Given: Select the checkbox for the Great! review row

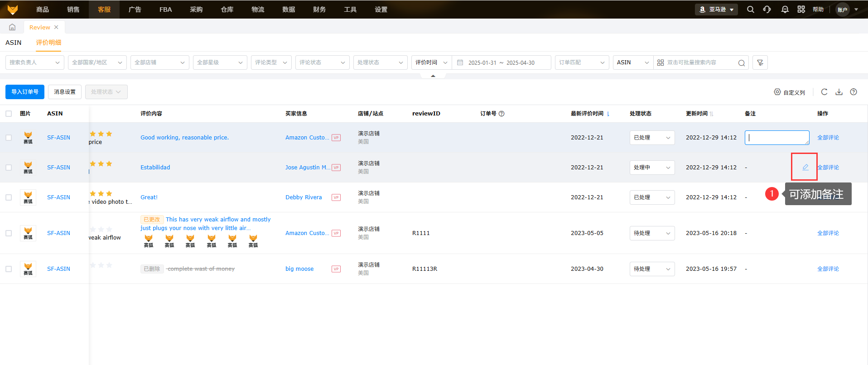Looking at the screenshot, I should point(9,197).
